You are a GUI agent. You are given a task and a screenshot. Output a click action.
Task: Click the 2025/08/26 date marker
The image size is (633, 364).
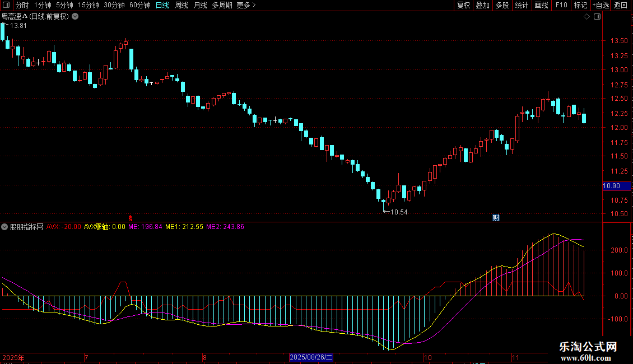[x=311, y=357]
